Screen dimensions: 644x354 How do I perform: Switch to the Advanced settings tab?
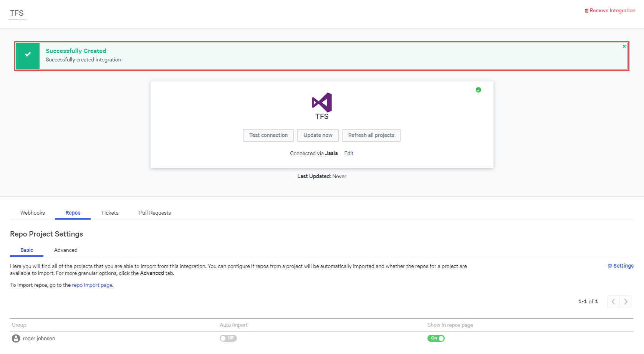(x=66, y=250)
